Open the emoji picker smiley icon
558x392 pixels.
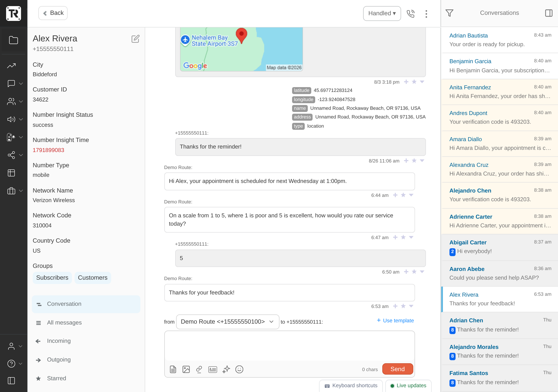[x=239, y=369]
